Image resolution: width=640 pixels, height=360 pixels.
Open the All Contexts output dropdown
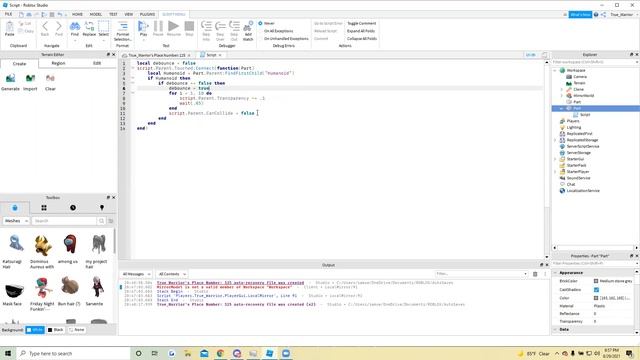point(172,274)
